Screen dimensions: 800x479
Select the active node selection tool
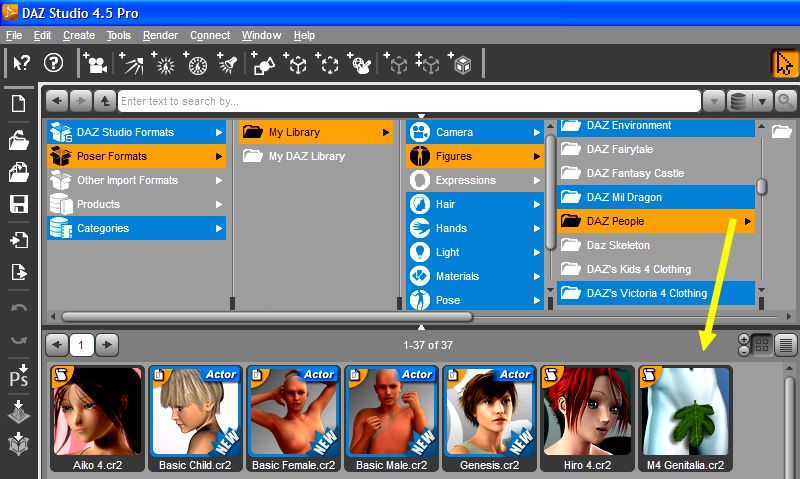pos(784,64)
